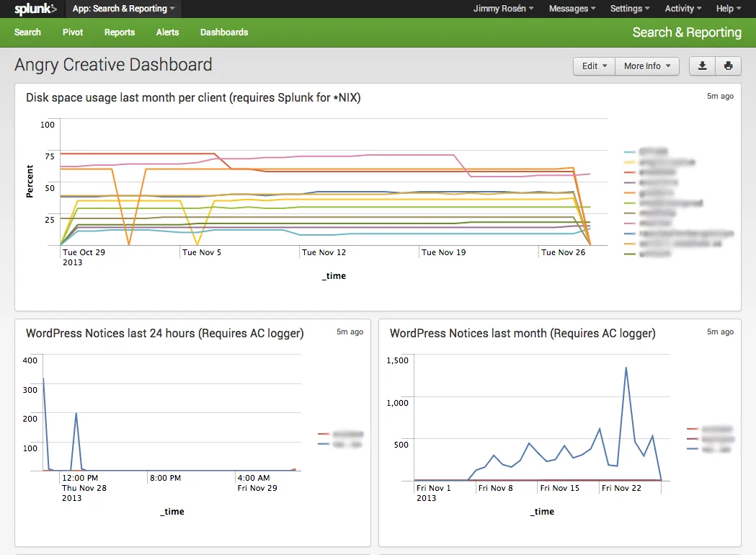
Task: Click the export dashboard icon
Action: tap(702, 66)
